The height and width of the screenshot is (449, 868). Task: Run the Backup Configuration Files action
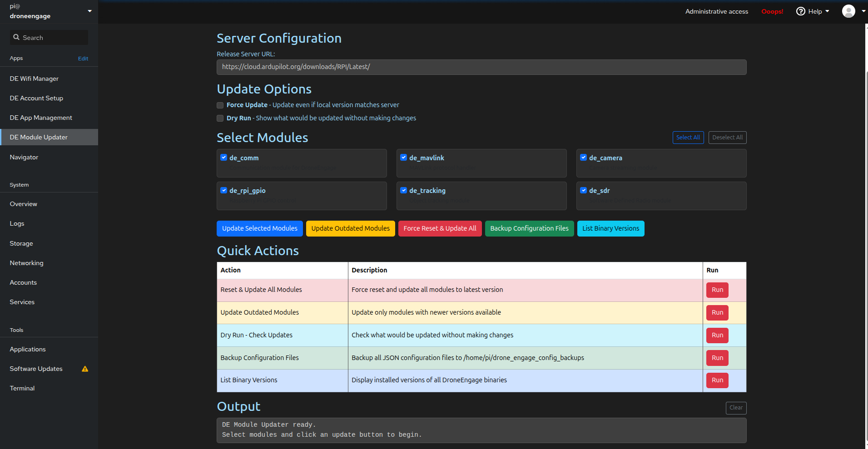pyautogui.click(x=717, y=358)
